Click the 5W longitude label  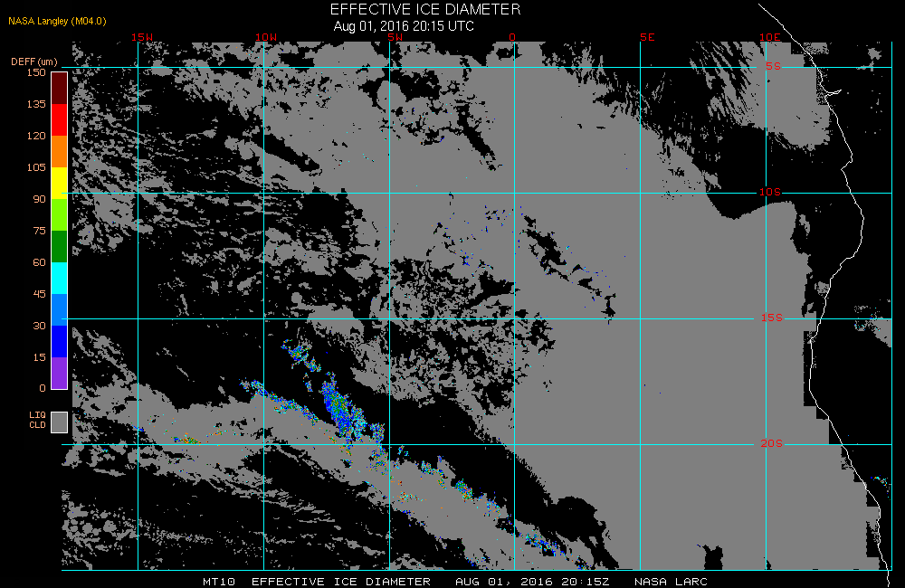tap(395, 37)
